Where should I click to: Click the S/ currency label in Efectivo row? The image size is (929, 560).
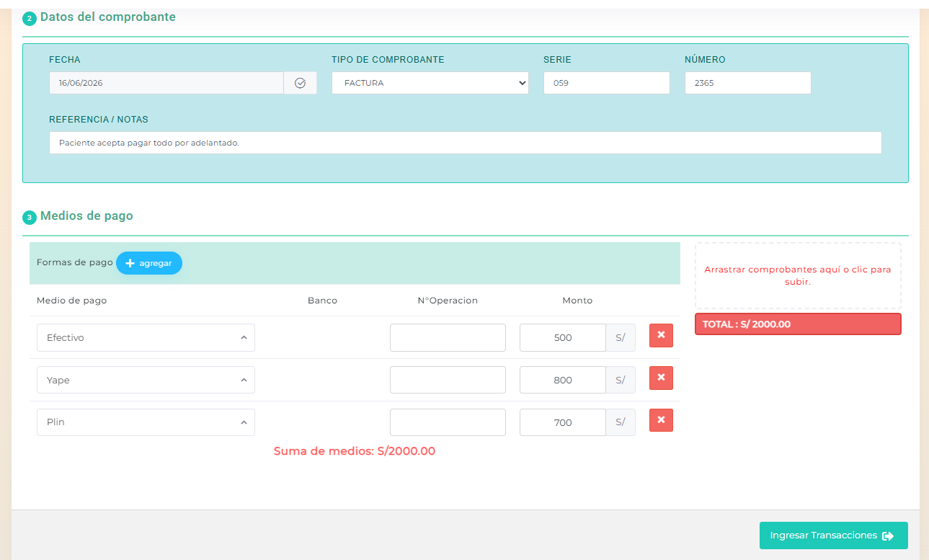tap(621, 337)
